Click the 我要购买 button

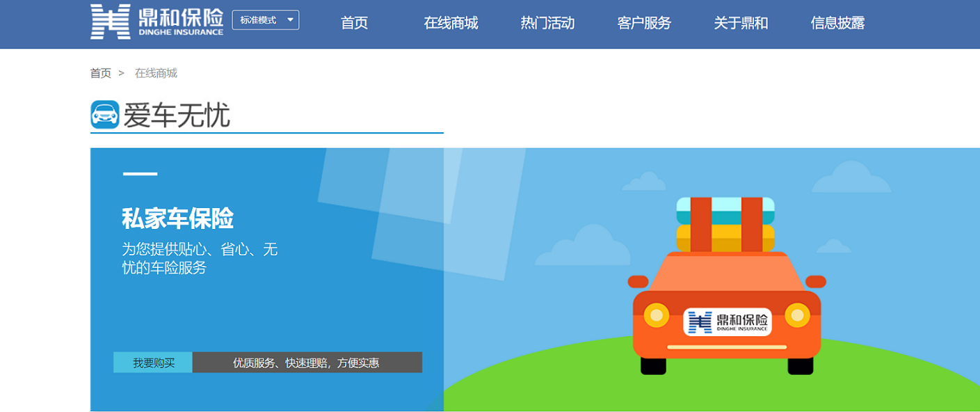153,363
